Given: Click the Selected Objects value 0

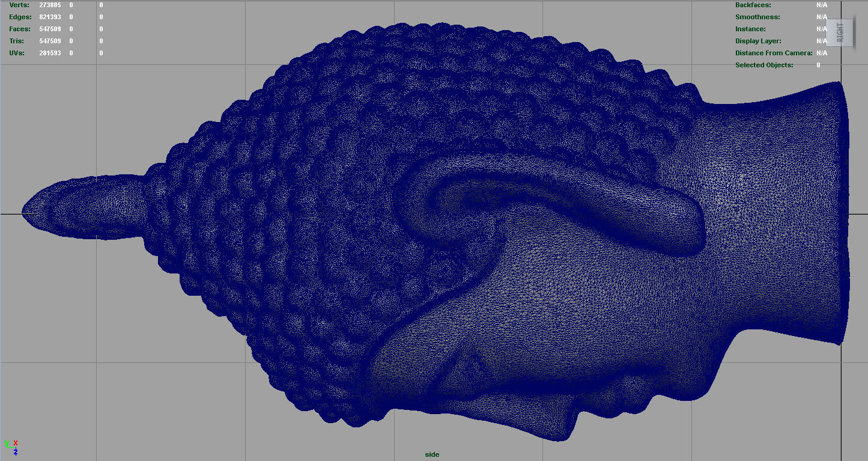Looking at the screenshot, I should pyautogui.click(x=818, y=65).
